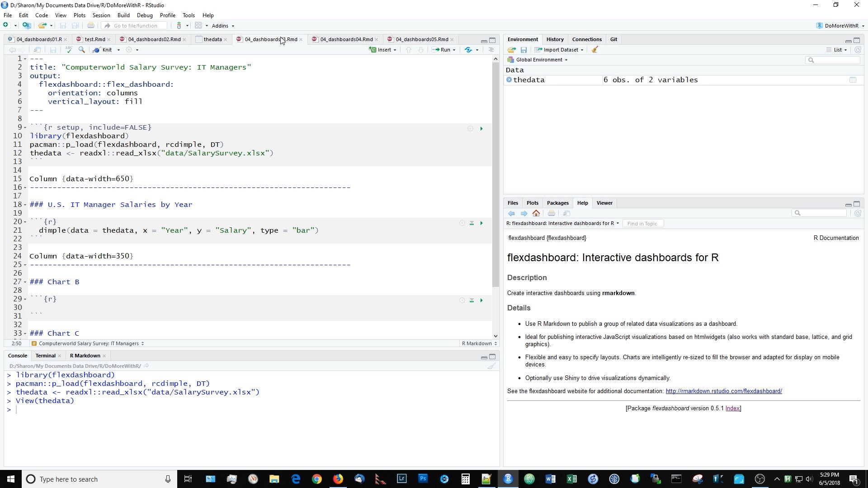
Task: Open Task View on the taskbar
Action: pyautogui.click(x=188, y=479)
